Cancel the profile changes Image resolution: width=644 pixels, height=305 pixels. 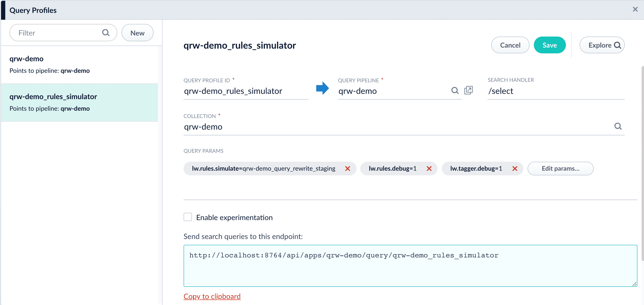510,45
